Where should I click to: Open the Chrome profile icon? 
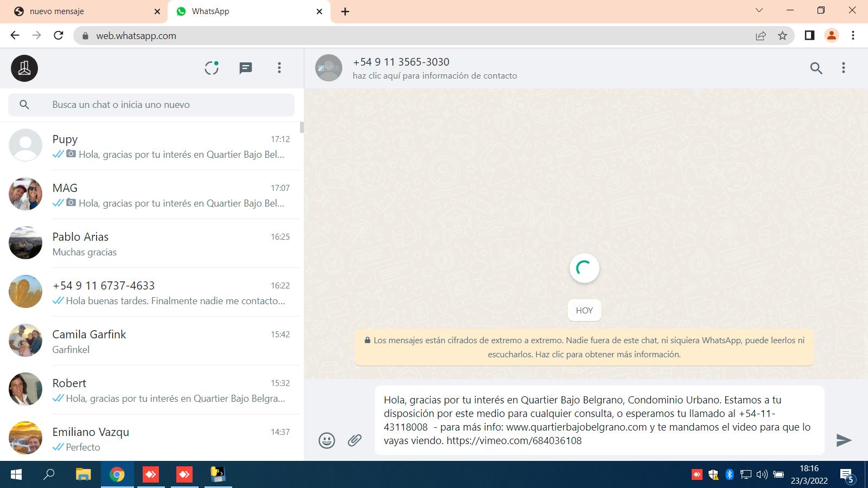click(x=831, y=35)
